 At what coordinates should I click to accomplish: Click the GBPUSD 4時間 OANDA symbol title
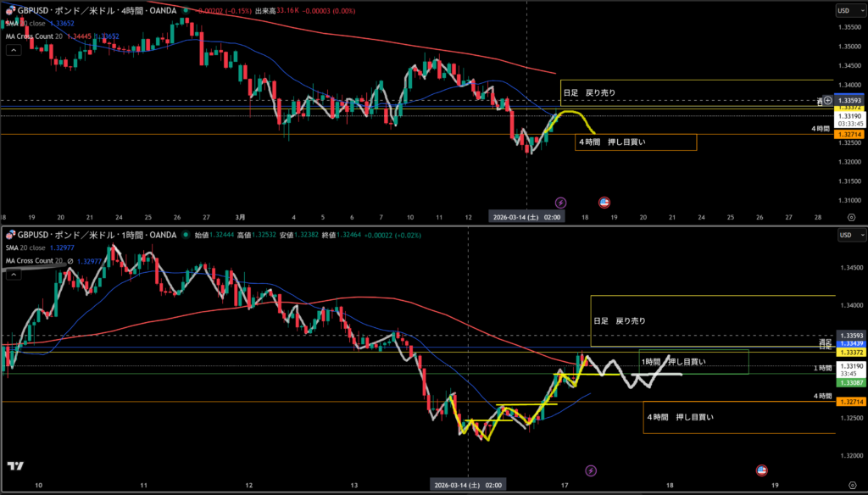tap(95, 11)
